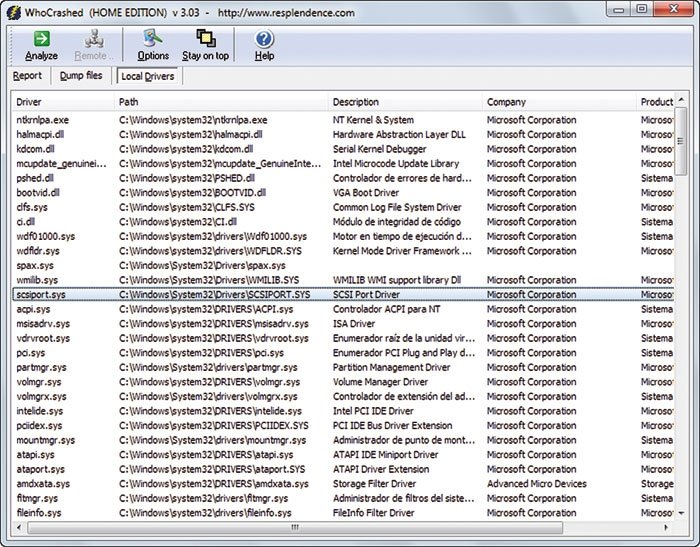The image size is (700, 547).
Task: Select the wmilib.sys driver row
Action: coord(343,280)
